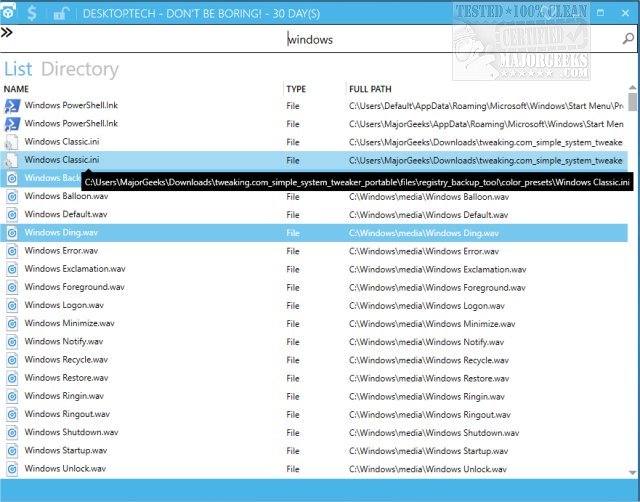
Task: Click the audio icon of Windows Ringout.wav
Action: (12, 415)
